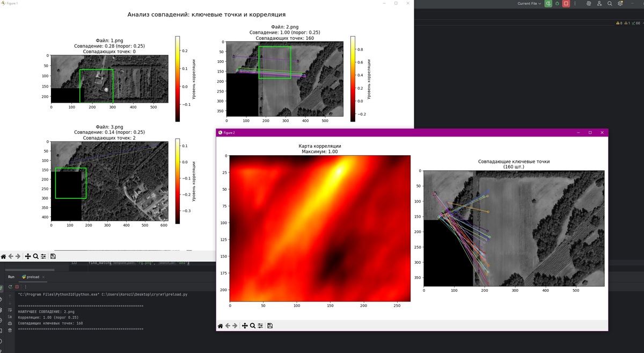Save Figure 1 with floppy disk icon
644x353 pixels.
click(53, 256)
